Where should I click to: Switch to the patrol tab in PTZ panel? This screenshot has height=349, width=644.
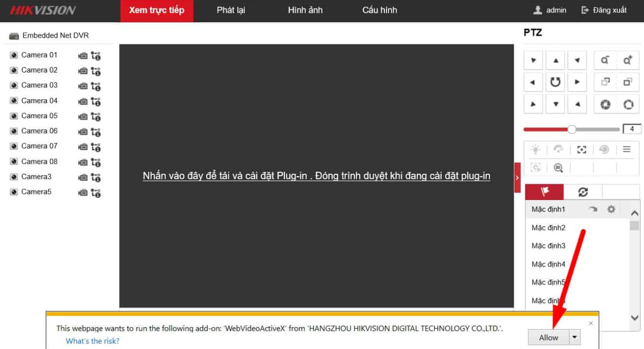click(582, 191)
